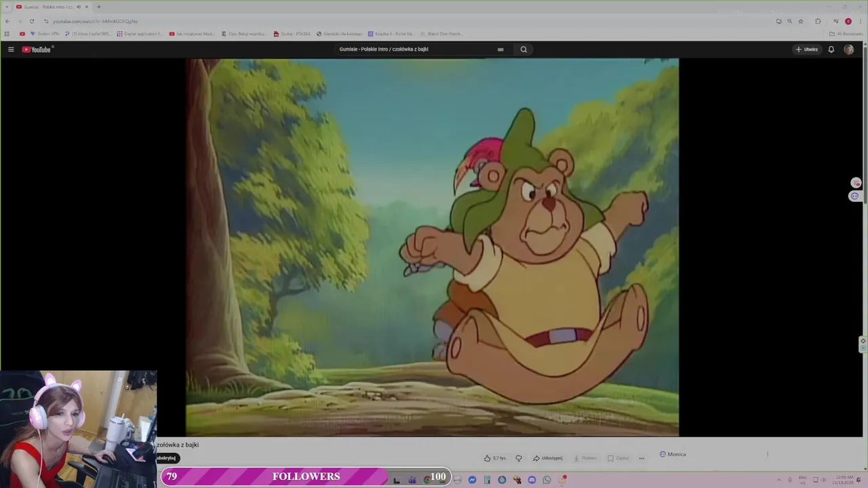This screenshot has height=488, width=868.
Task: Open the Utwórz create menu
Action: coord(807,49)
